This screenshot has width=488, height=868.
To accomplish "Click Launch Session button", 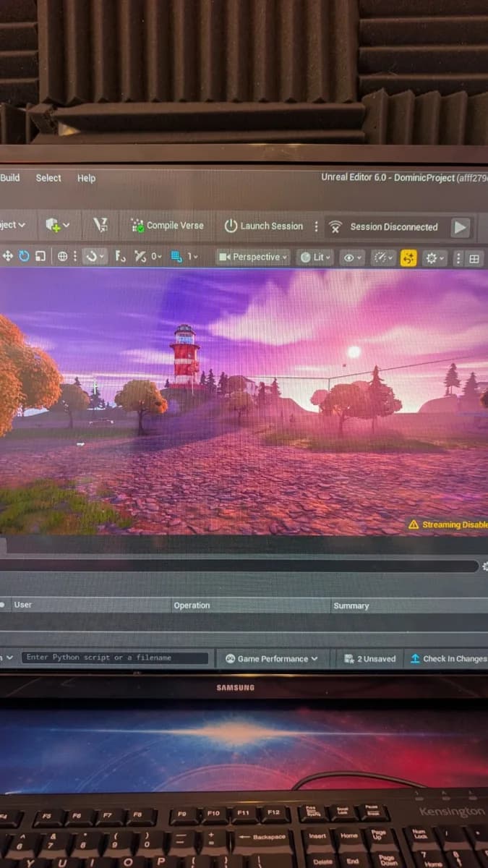I will (263, 226).
